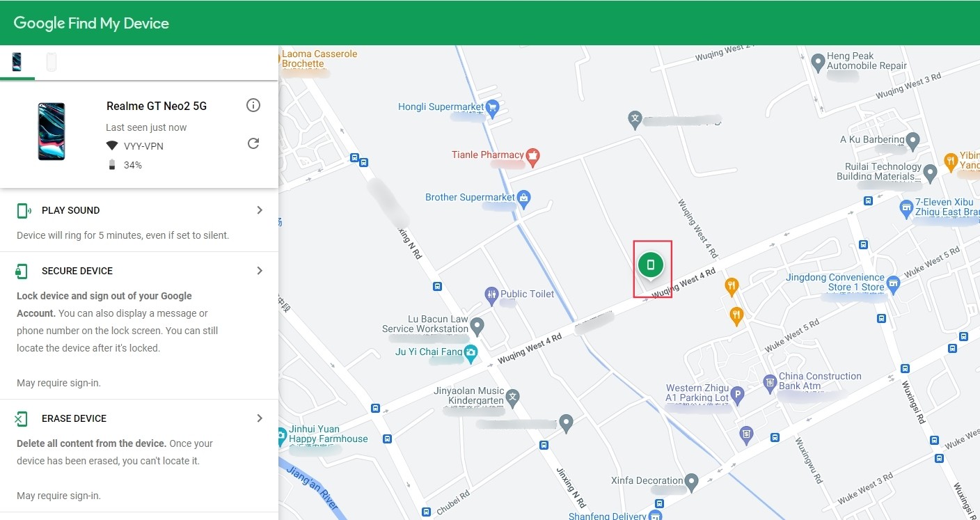This screenshot has width=980, height=520.
Task: Click the ERASE DEVICE option
Action: pos(74,418)
